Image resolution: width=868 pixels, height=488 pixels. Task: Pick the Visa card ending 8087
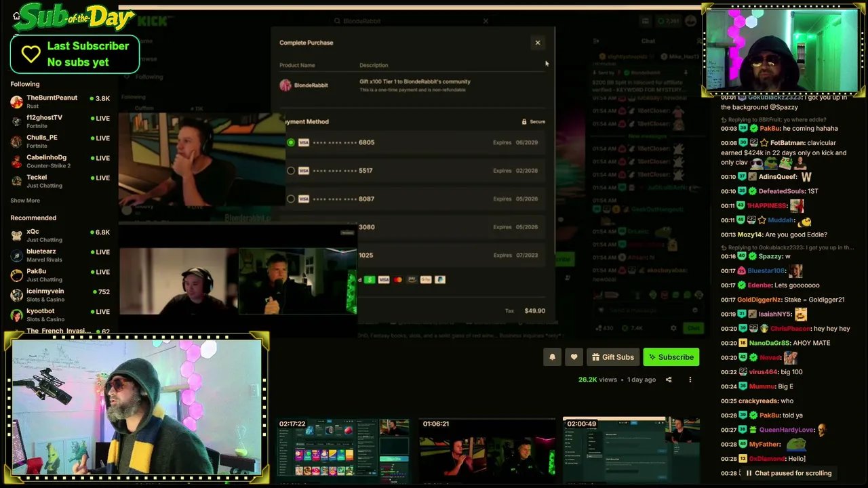(x=291, y=199)
